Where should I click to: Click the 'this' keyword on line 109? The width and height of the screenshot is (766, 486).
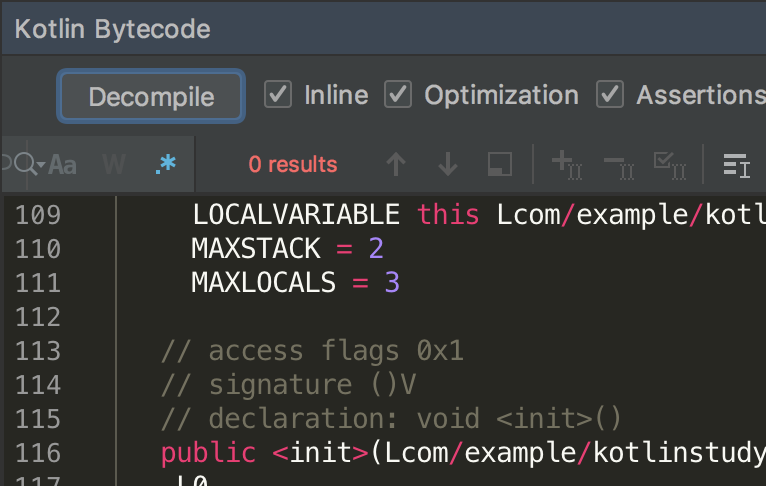448,215
